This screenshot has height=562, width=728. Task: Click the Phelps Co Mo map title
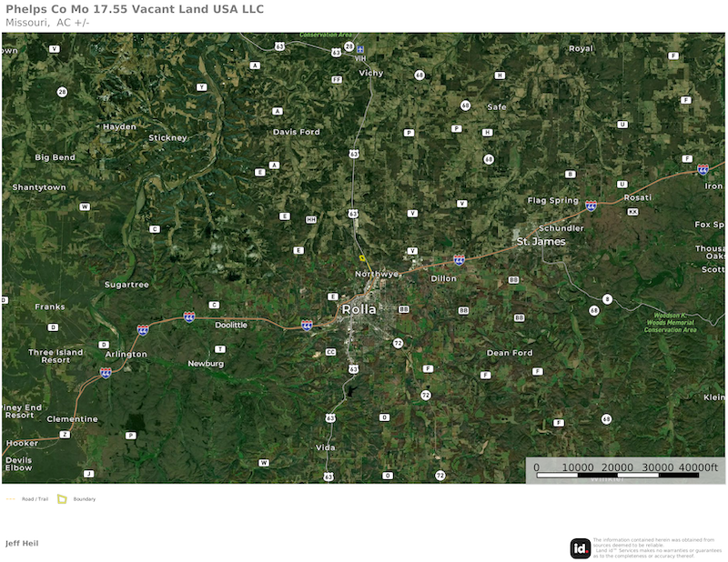[135, 9]
